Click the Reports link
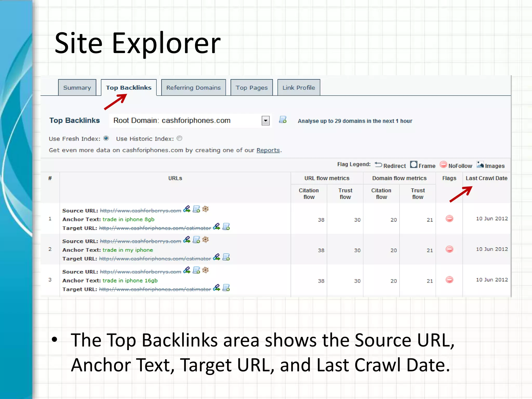Image resolution: width=532 pixels, height=399 pixels. (x=268, y=150)
